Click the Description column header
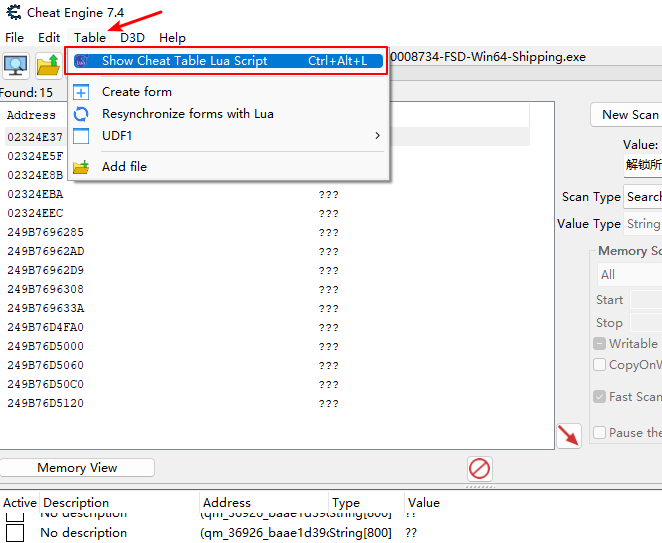This screenshot has height=543, width=662. pyautogui.click(x=76, y=502)
